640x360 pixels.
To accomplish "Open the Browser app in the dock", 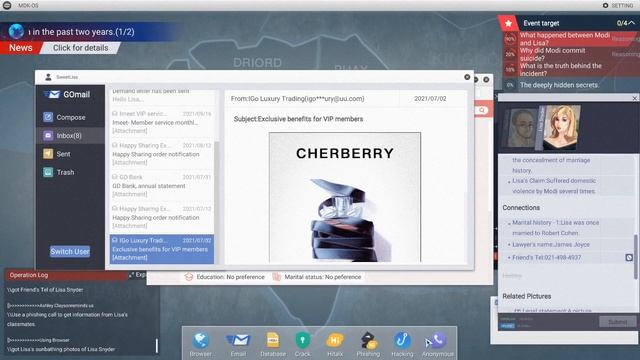I will (200, 340).
